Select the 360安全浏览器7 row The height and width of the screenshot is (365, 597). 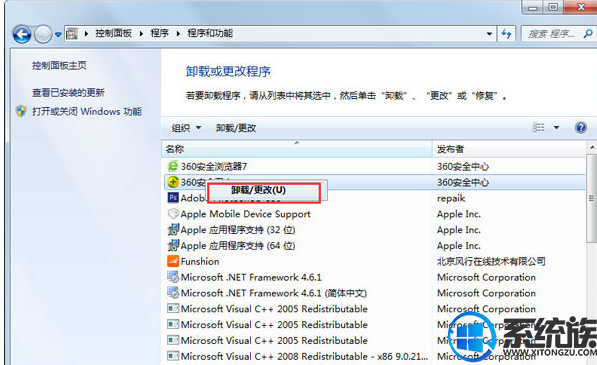375,166
